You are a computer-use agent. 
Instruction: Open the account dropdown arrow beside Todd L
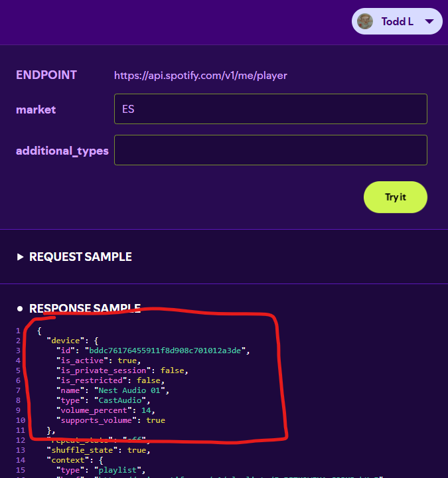[429, 21]
